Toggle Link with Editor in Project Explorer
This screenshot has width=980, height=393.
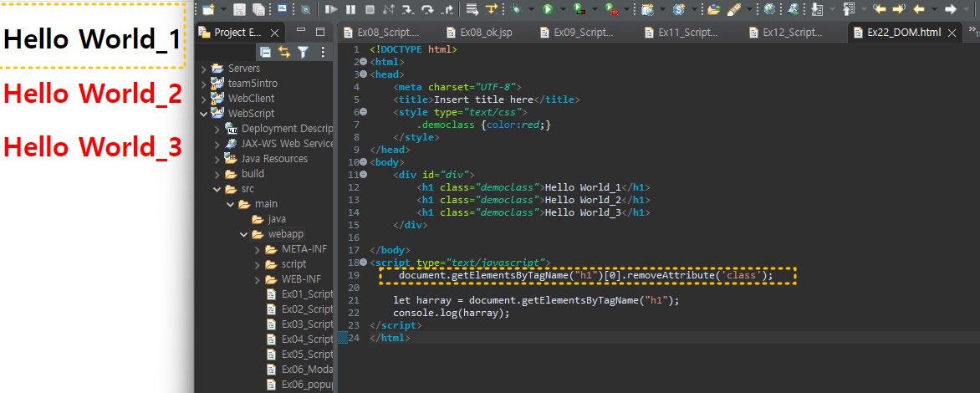click(x=284, y=53)
